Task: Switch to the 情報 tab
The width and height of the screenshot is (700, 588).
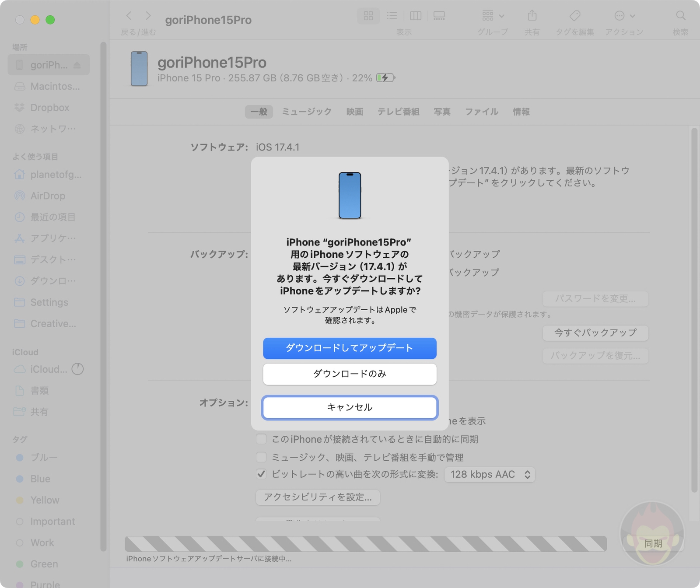Action: click(x=521, y=112)
